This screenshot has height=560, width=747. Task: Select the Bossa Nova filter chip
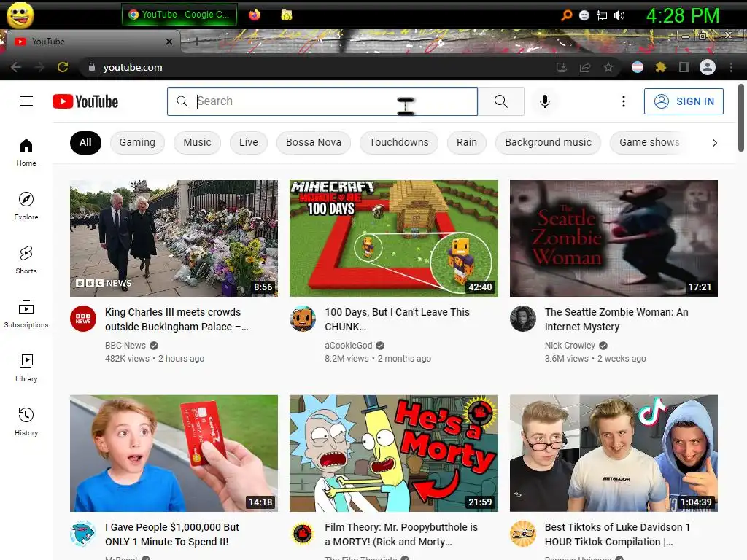pos(314,142)
